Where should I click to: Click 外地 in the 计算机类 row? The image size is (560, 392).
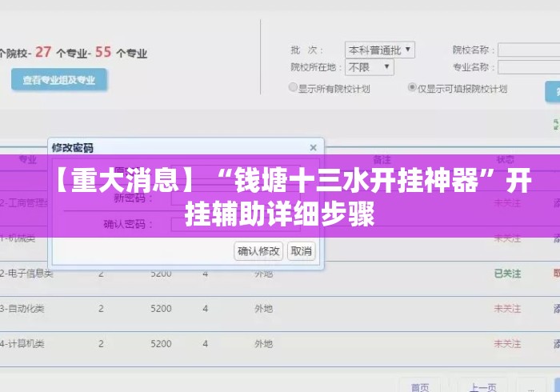(x=263, y=344)
